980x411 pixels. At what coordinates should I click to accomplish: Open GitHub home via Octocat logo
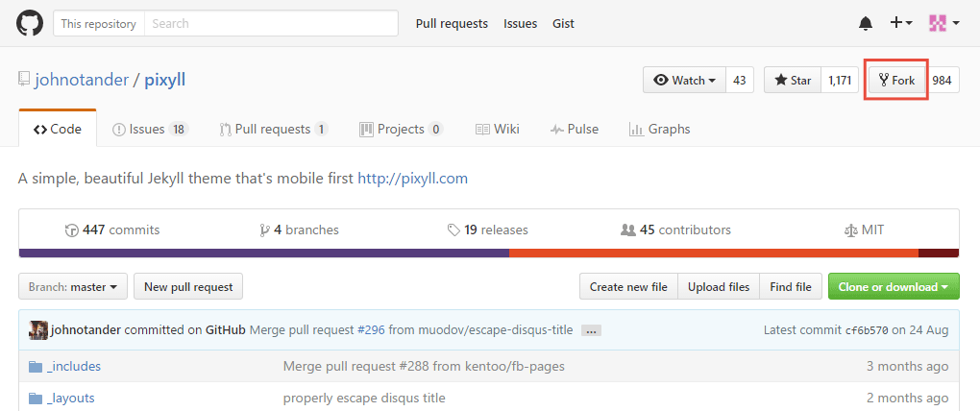pos(30,24)
